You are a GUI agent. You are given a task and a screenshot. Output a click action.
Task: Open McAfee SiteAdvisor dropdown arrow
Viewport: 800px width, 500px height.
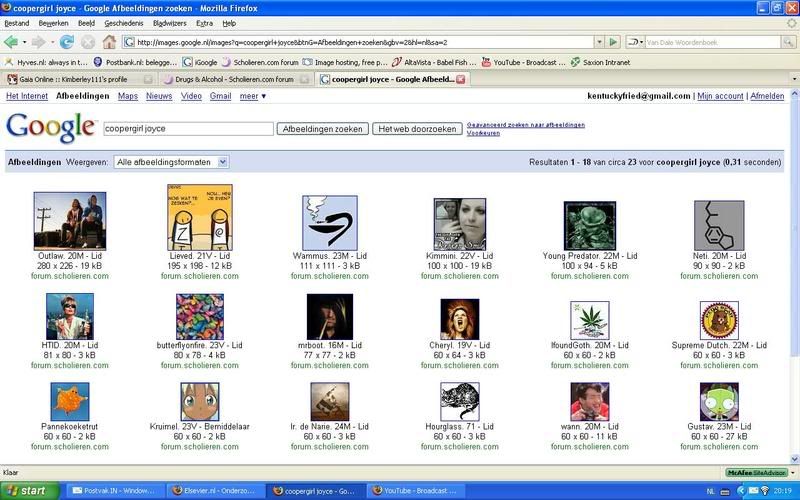(x=793, y=473)
